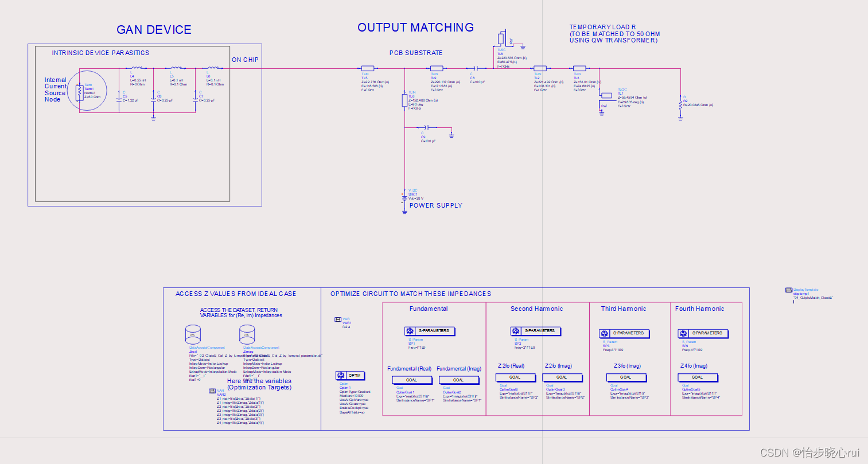The height and width of the screenshot is (464, 868).
Task: Select the Fundamental (Imag) GOAL block
Action: click(x=459, y=380)
